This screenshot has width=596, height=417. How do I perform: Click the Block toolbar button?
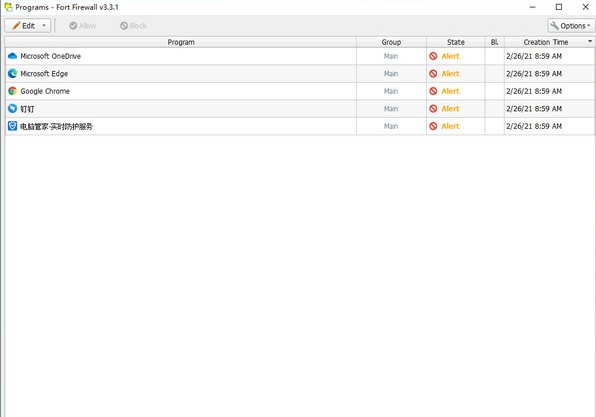[x=133, y=26]
